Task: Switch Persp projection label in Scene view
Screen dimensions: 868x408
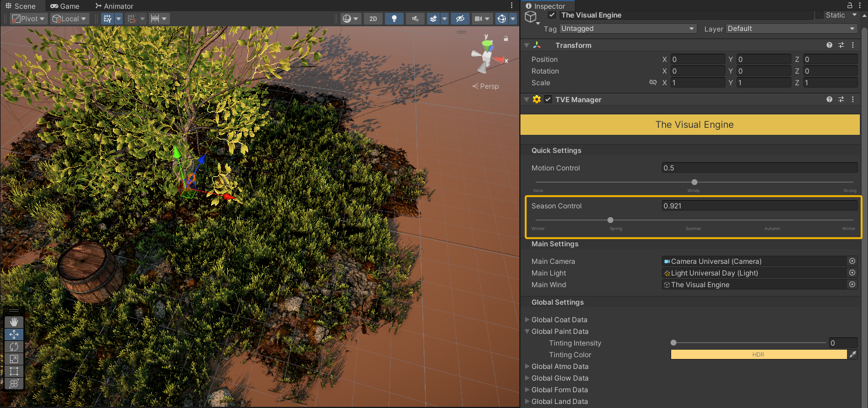Action: 486,86
